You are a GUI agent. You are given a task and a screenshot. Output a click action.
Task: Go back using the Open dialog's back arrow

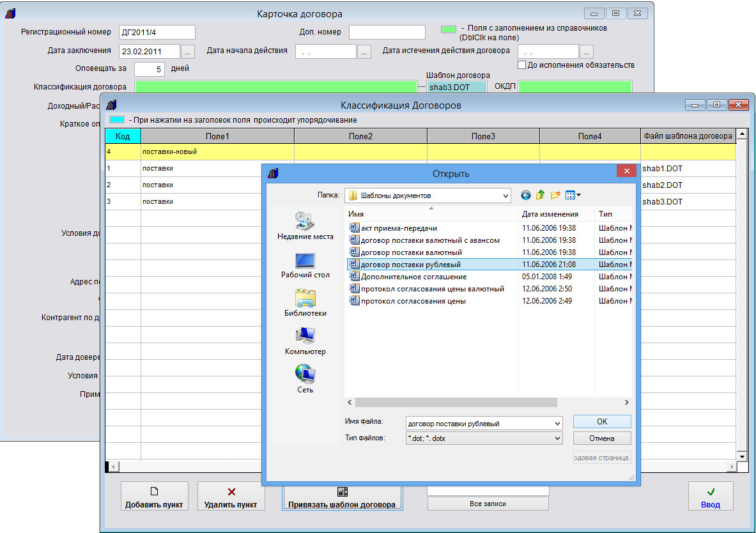[525, 196]
